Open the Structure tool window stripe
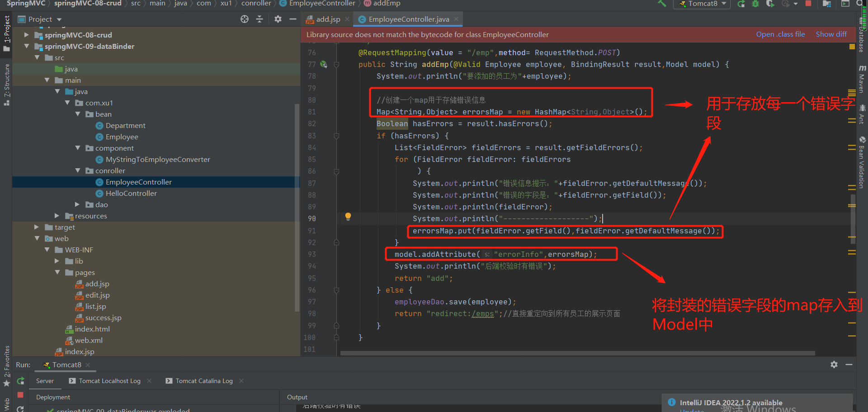This screenshot has width=868, height=412. point(6,85)
